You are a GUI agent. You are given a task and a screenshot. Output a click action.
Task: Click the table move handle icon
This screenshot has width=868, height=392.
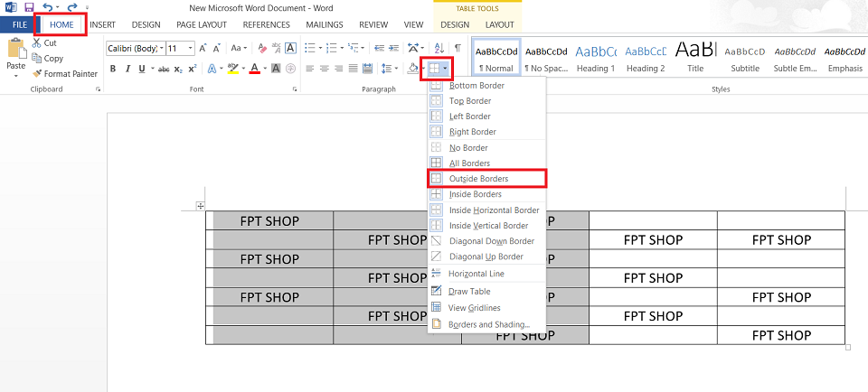(201, 206)
